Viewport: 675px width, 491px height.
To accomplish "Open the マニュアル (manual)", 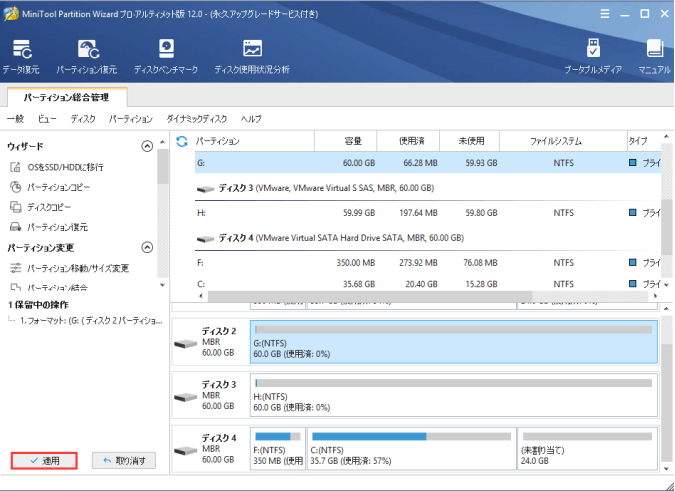I will click(654, 56).
